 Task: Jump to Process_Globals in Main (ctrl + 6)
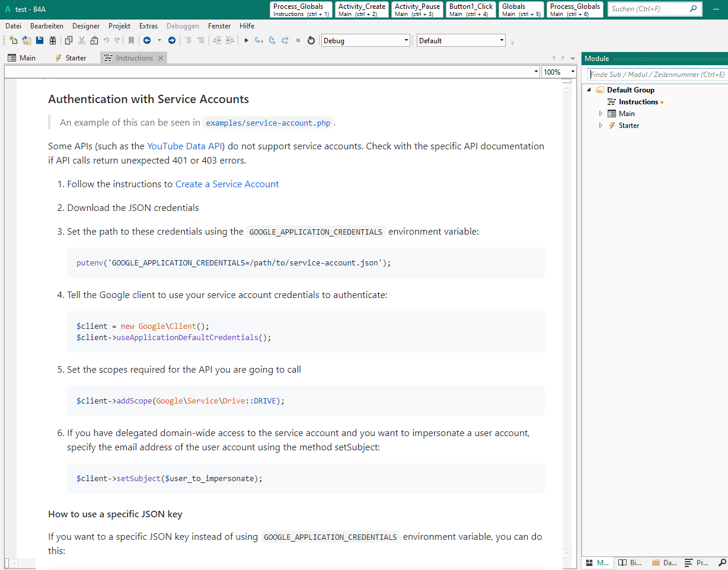575,9
